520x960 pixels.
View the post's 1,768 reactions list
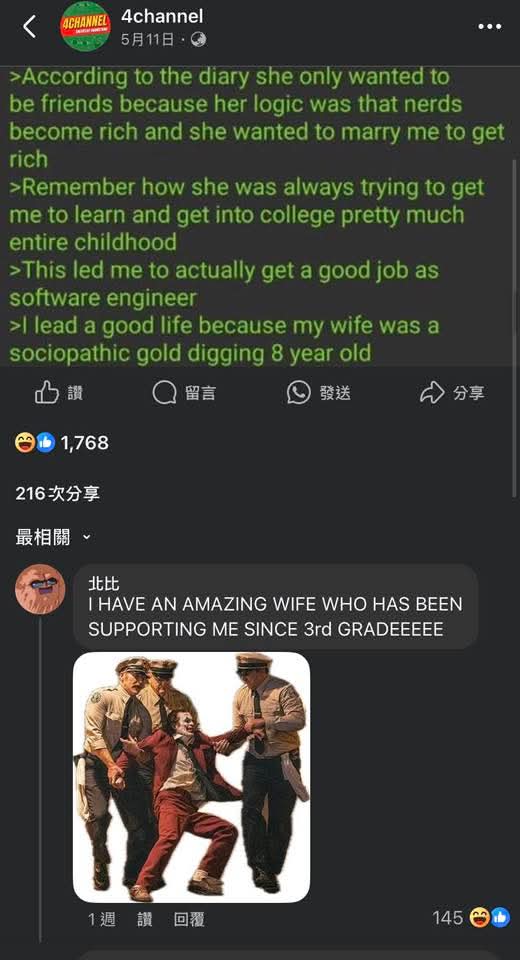click(62, 443)
